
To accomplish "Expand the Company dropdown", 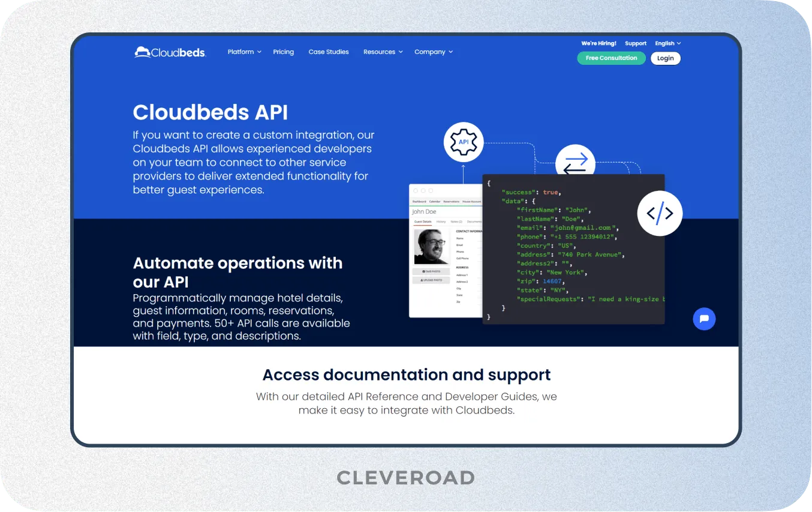I will [x=430, y=52].
